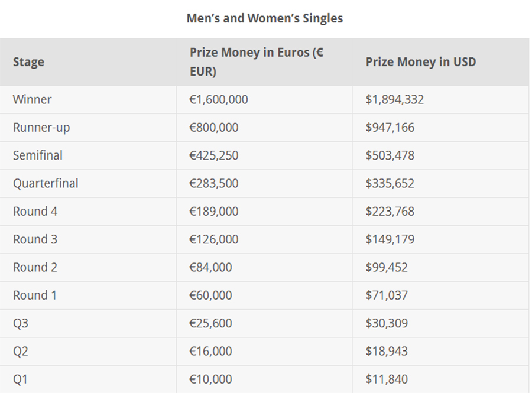The height and width of the screenshot is (393, 532).
Task: Select the Q1 row label
Action: (x=20, y=379)
